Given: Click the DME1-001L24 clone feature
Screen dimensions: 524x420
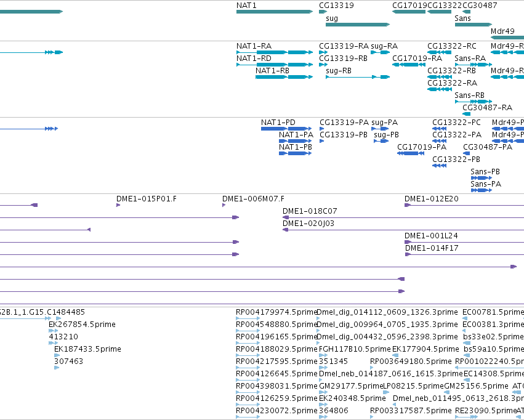Looking at the screenshot, I should [x=464, y=242].
